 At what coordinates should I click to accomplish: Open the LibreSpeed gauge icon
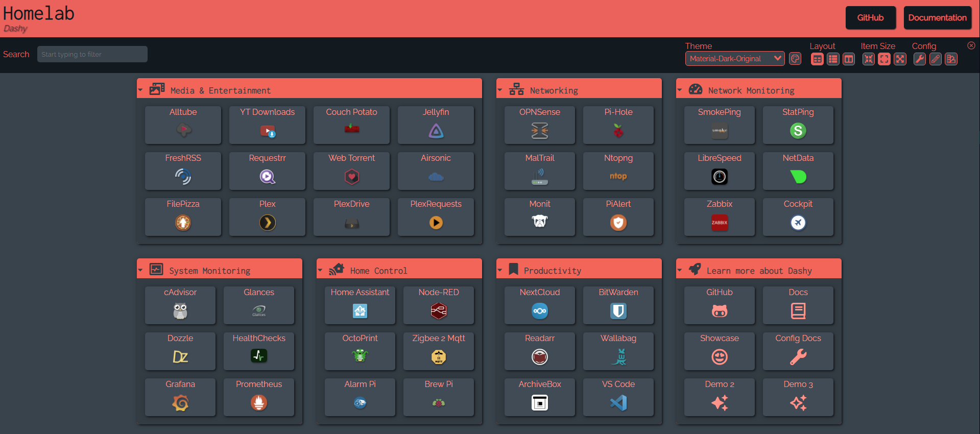[720, 177]
